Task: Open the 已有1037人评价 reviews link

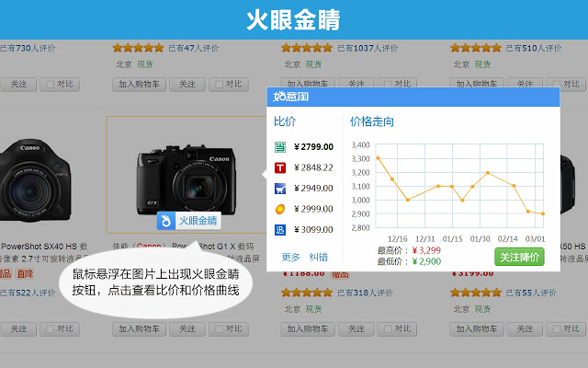Action: [x=367, y=48]
